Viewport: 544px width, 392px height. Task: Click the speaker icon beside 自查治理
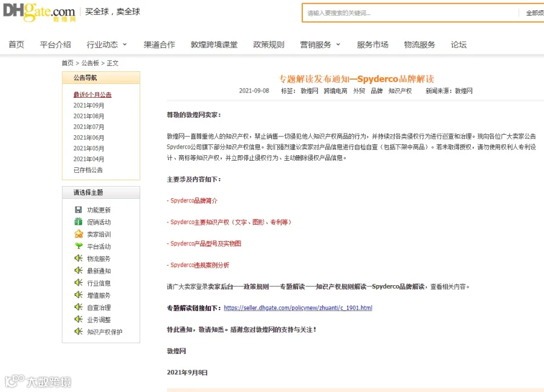[x=79, y=307]
